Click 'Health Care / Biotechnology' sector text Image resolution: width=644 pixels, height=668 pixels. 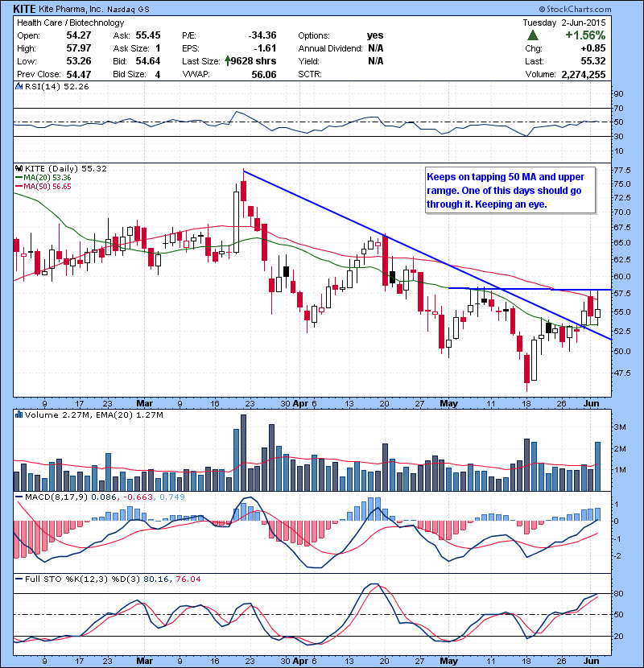click(x=70, y=23)
